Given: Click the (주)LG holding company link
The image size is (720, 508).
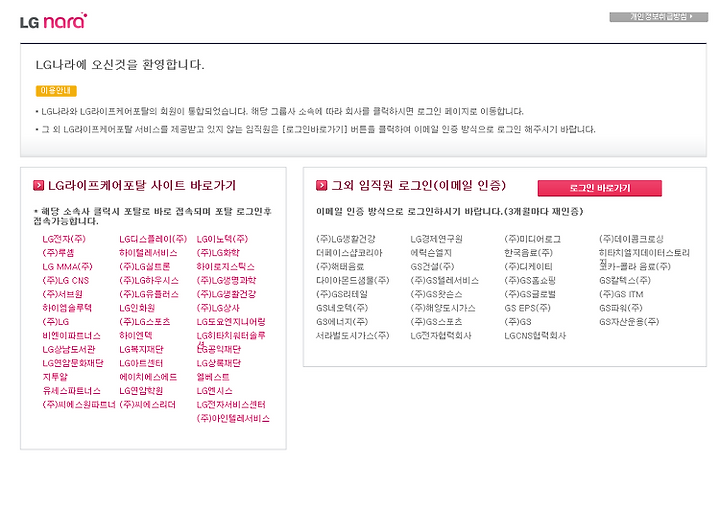Looking at the screenshot, I should tap(56, 322).
